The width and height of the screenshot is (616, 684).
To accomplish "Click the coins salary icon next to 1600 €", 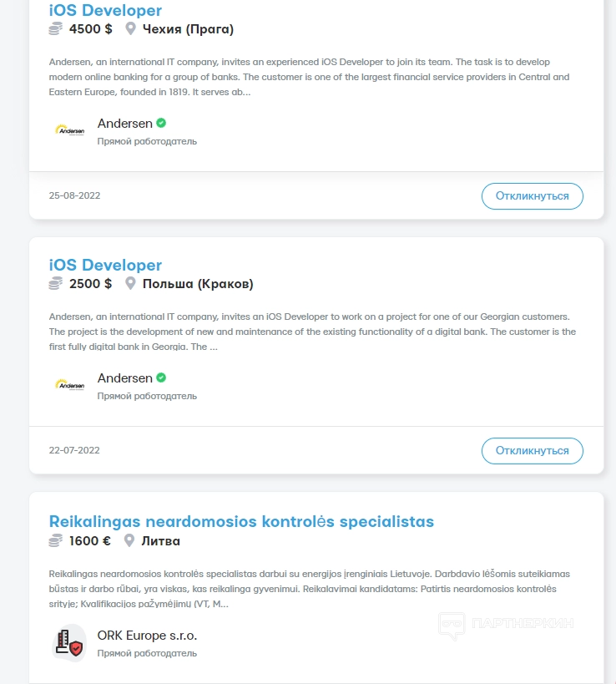I will pos(56,541).
